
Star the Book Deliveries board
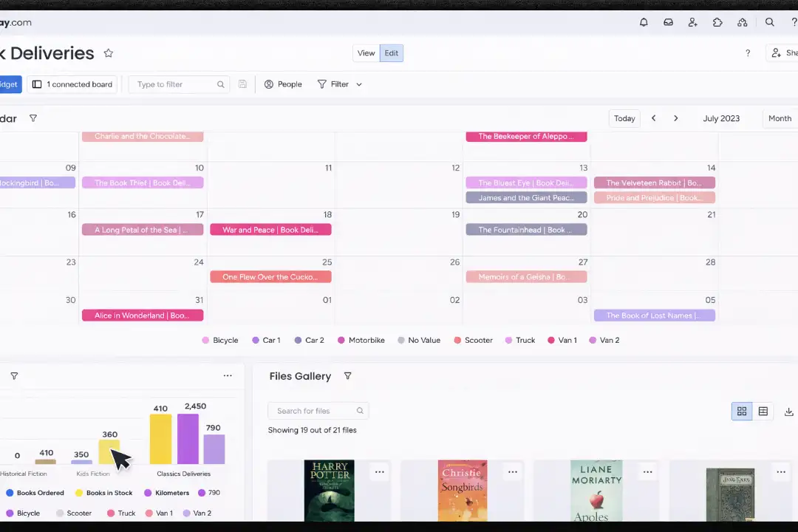click(x=108, y=52)
